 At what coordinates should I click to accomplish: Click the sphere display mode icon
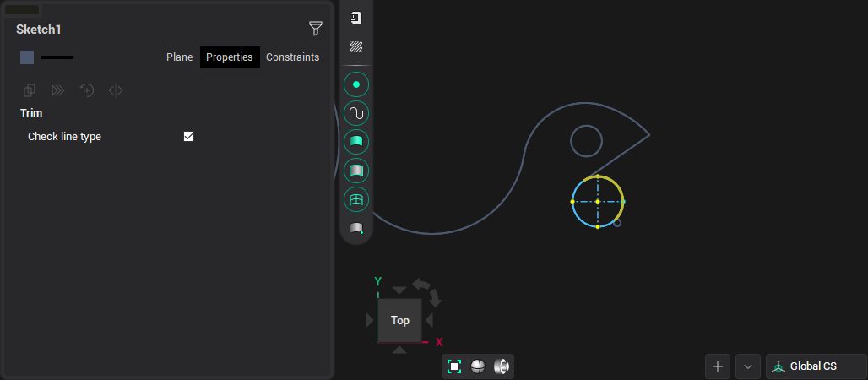pos(478,366)
